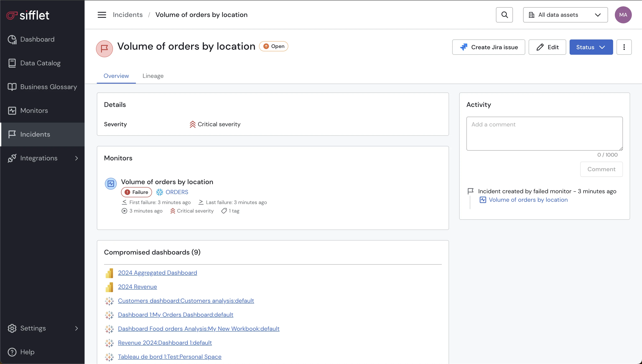Click the Tableau icon for Revenue 2024
The height and width of the screenshot is (364, 642).
109,343
